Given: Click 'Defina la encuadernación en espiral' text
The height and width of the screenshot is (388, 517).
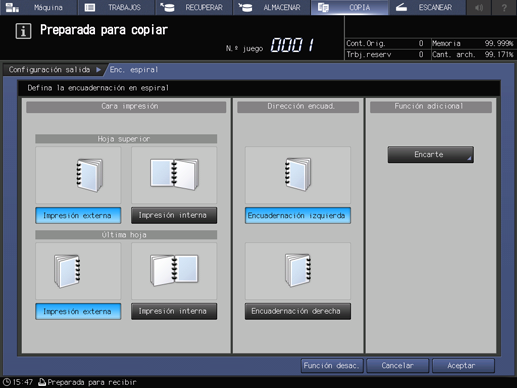Looking at the screenshot, I should coord(98,88).
